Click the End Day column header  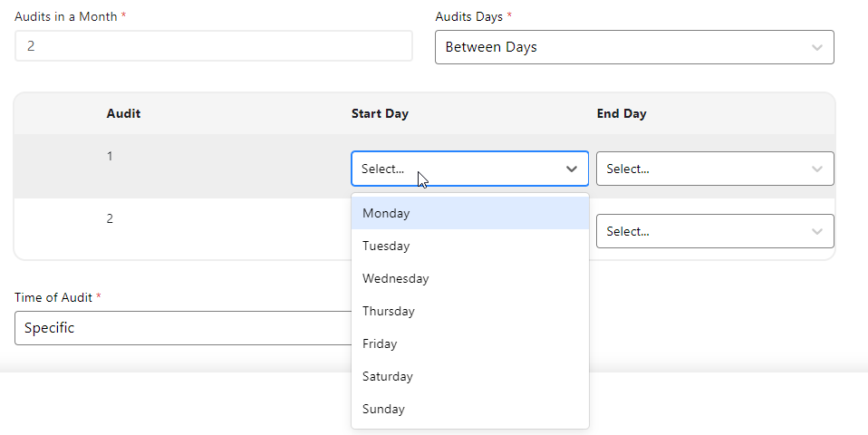click(x=622, y=114)
